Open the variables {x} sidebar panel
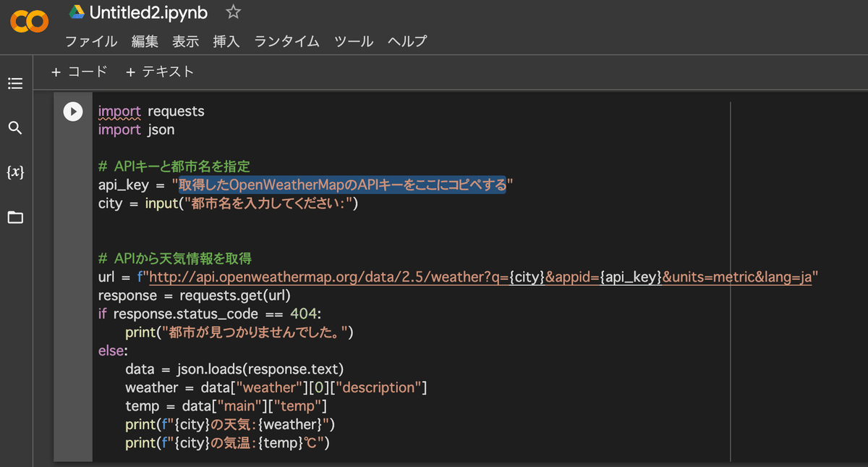Image resolution: width=868 pixels, height=467 pixels. click(15, 172)
